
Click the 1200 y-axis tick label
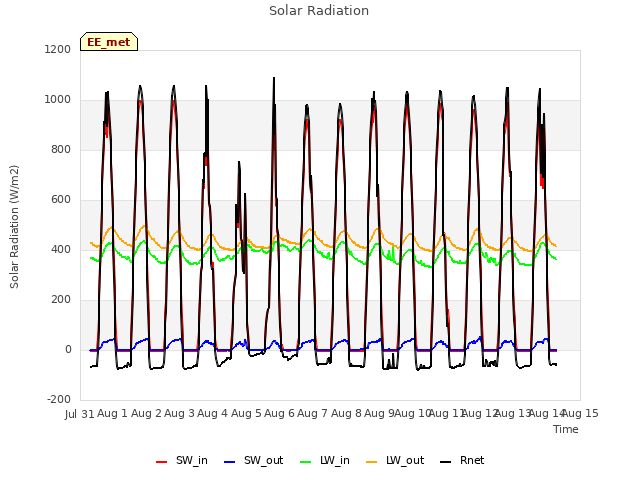[58, 49]
